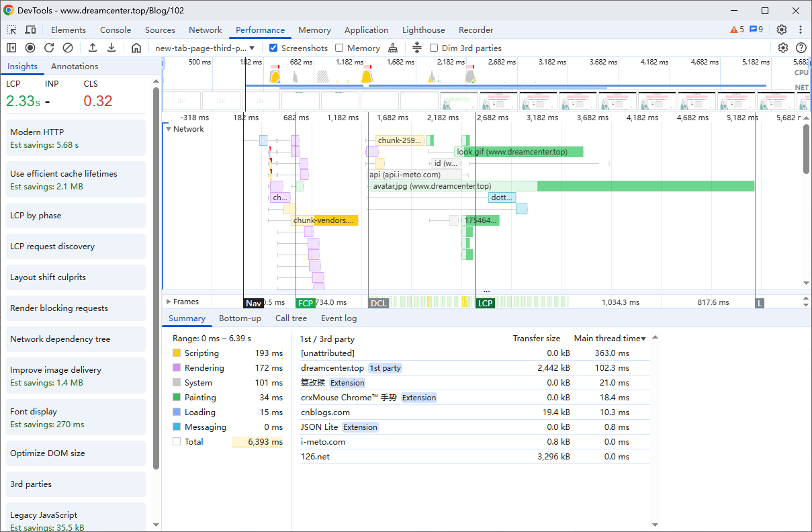Switch to the Lighthouse tab
812x532 pixels.
[x=423, y=30]
